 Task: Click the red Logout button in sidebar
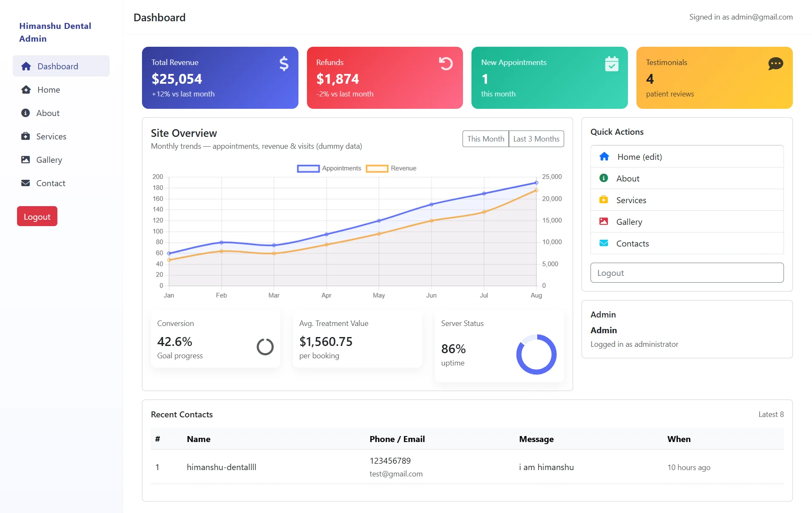pos(37,216)
